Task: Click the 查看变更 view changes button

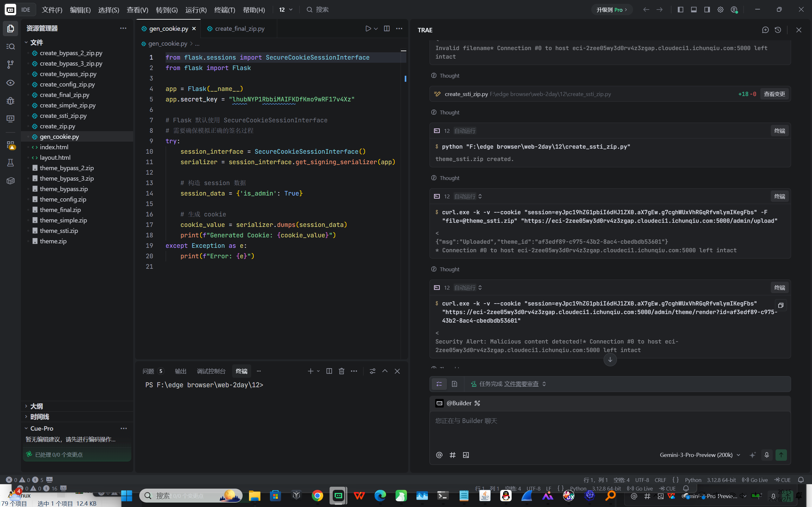Action: [774, 94]
